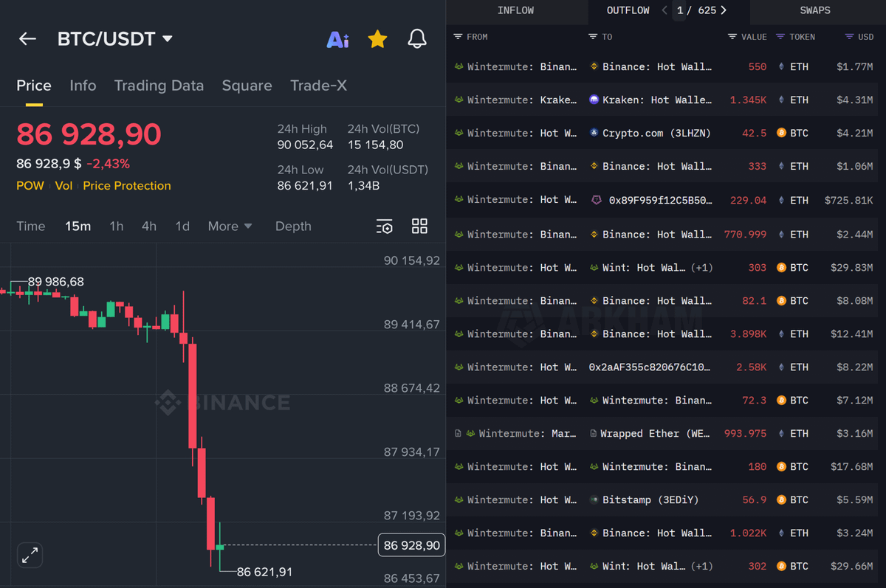Select the 1d chart interval
Image resolution: width=886 pixels, height=588 pixels.
182,226
